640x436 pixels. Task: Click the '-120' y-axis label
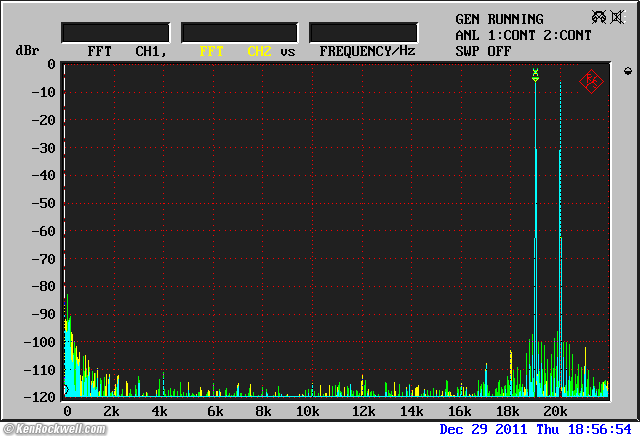coord(39,397)
